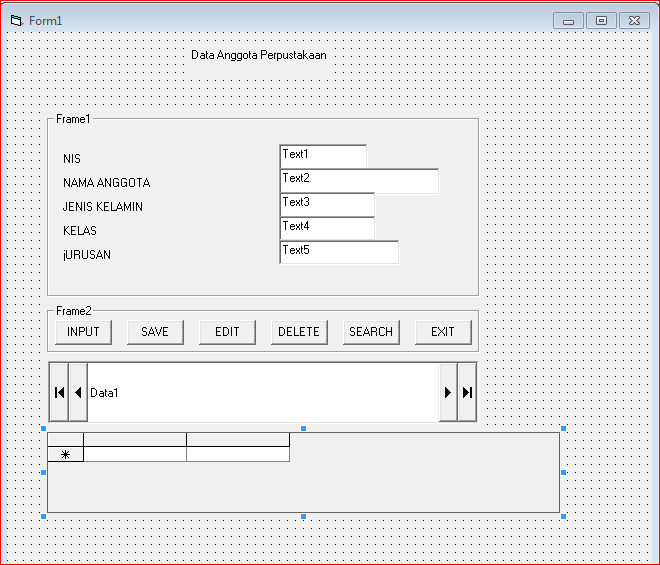Viewport: 660px width, 565px height.
Task: Go to first record in Data1 control
Action: [59, 392]
